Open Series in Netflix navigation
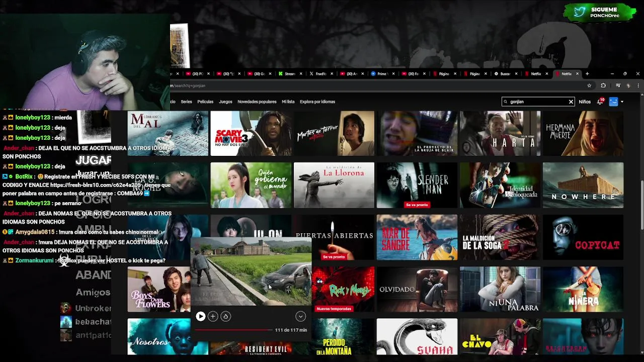Screen dimensions: 644x362 (186, 102)
